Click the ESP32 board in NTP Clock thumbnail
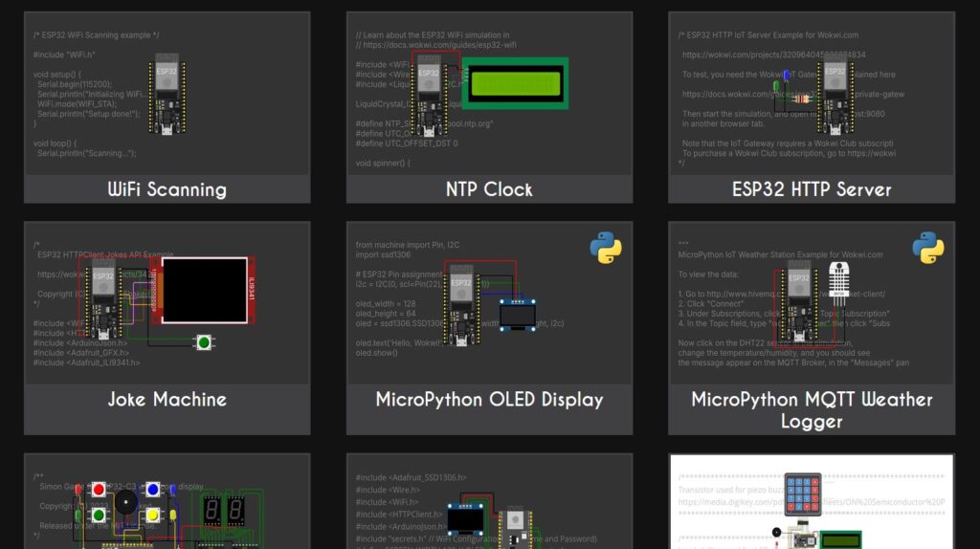The width and height of the screenshot is (980, 549). pos(429,97)
